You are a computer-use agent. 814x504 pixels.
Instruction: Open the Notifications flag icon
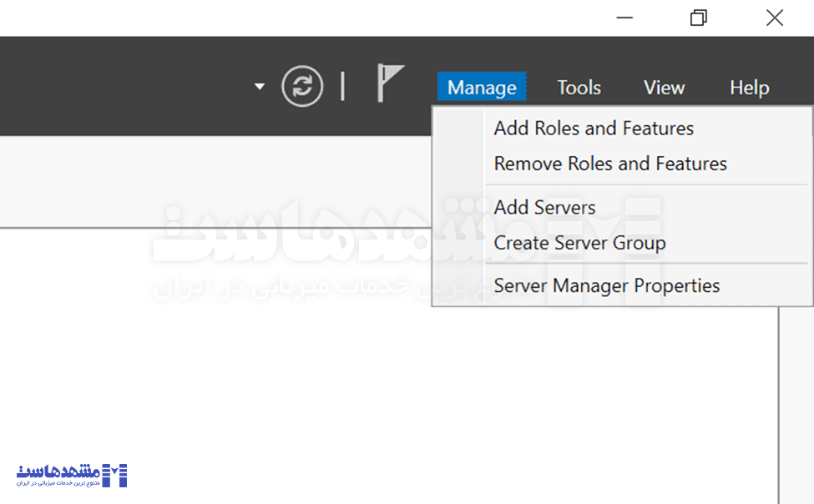[391, 83]
